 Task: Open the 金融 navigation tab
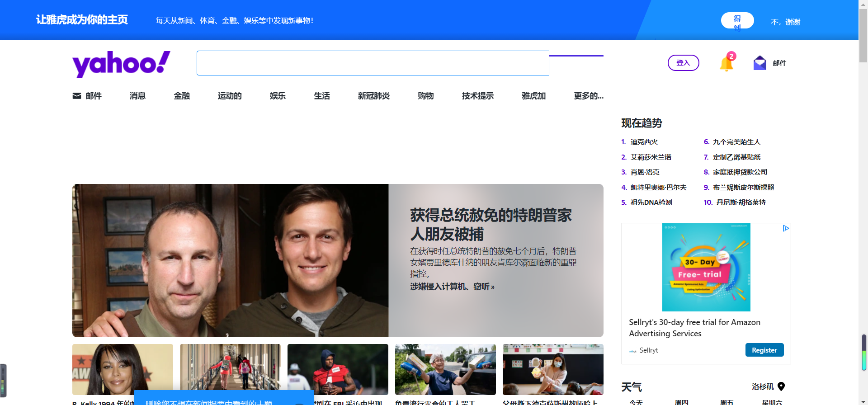182,96
